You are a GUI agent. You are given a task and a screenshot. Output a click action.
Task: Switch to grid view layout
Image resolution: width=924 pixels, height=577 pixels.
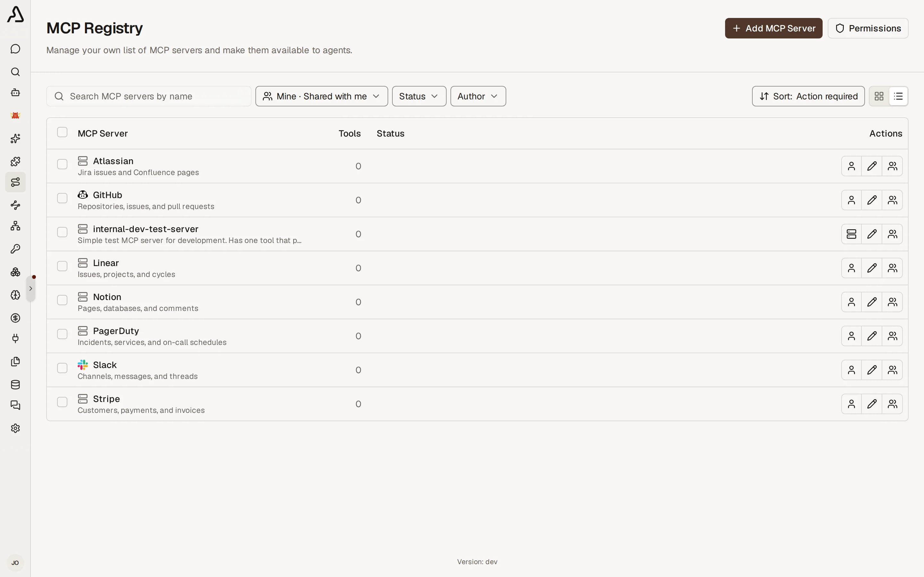[x=879, y=96]
